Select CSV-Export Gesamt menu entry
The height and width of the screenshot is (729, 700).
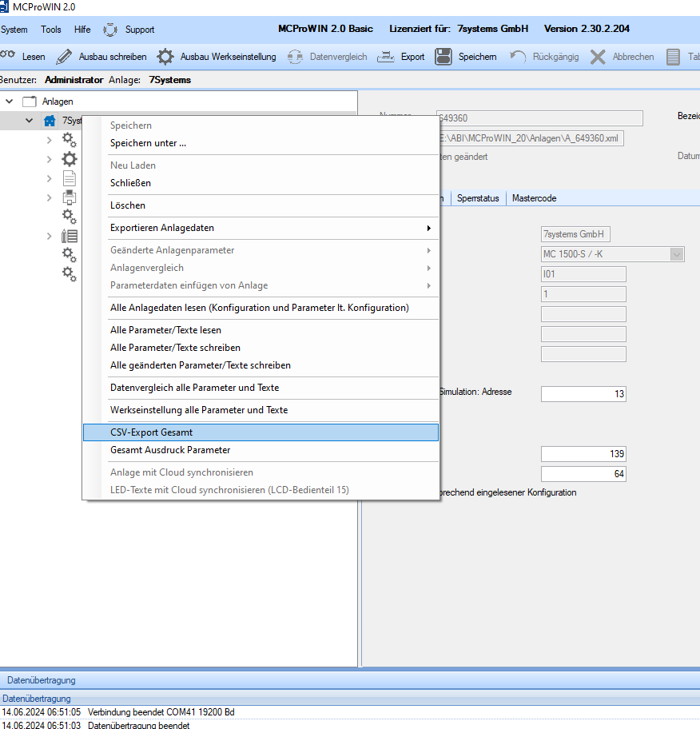pyautogui.click(x=261, y=432)
